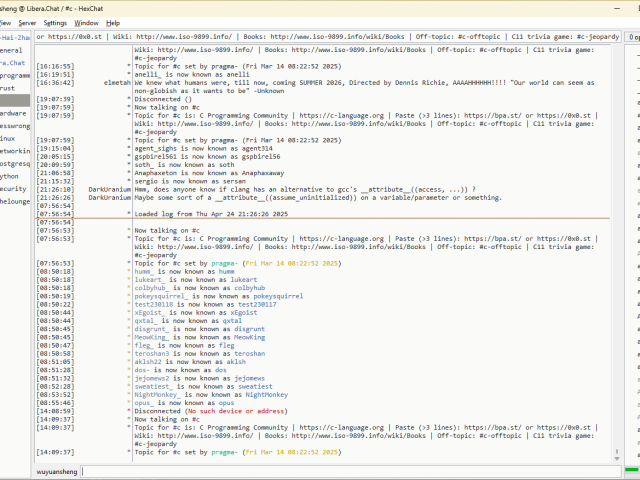640x480 pixels.
Task: Select the #security channel in tree
Action: tap(14, 188)
